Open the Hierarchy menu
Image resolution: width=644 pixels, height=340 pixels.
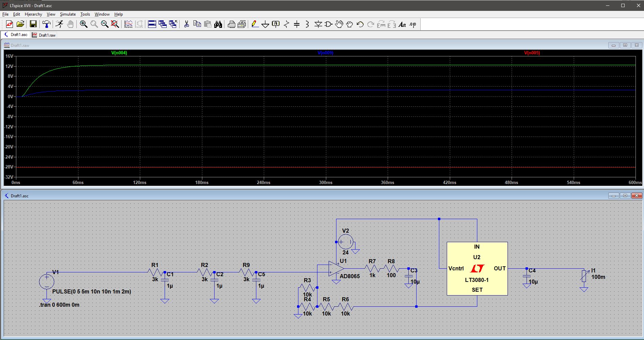pyautogui.click(x=33, y=14)
